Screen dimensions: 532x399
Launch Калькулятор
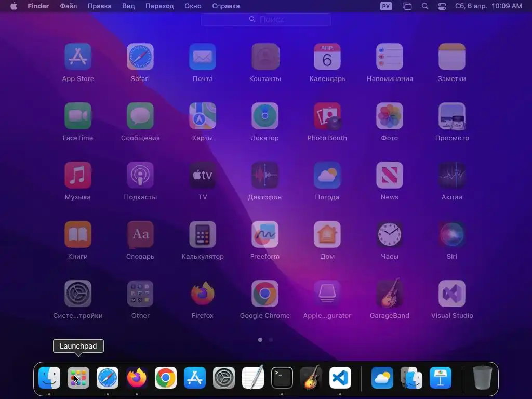[203, 234]
